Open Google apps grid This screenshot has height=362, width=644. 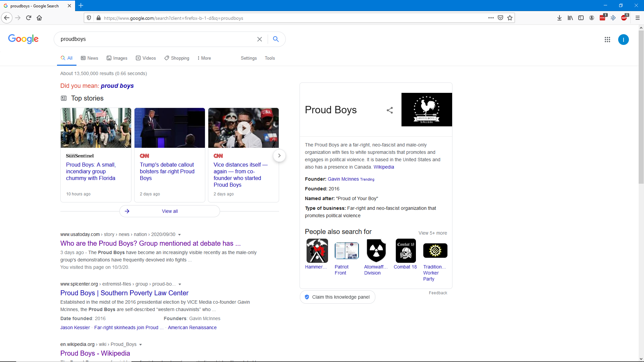click(607, 40)
